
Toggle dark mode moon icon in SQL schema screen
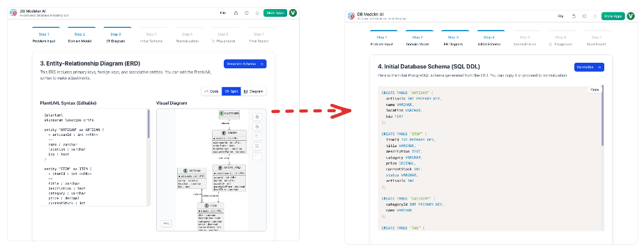[x=595, y=16]
